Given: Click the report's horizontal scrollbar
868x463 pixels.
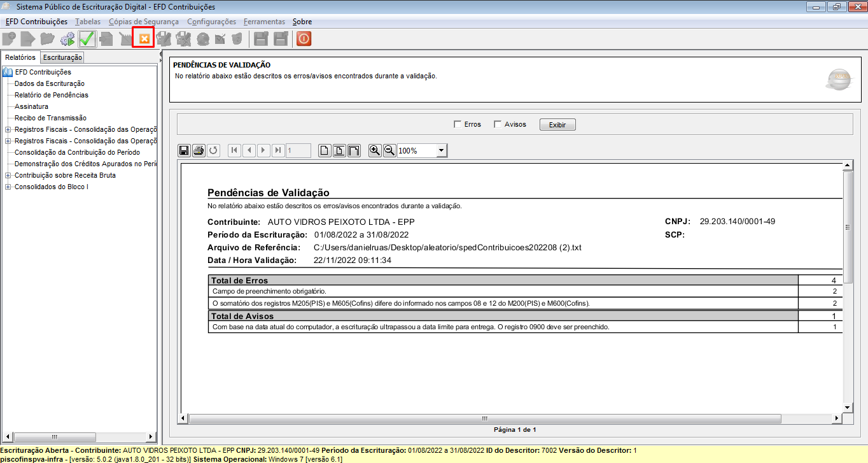Looking at the screenshot, I should pos(511,418).
